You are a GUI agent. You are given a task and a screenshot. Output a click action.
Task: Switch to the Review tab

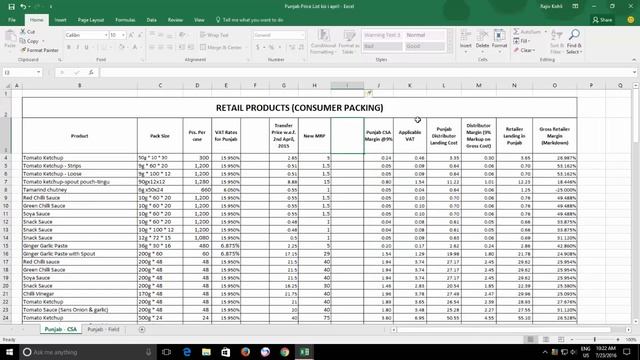pyautogui.click(x=175, y=20)
